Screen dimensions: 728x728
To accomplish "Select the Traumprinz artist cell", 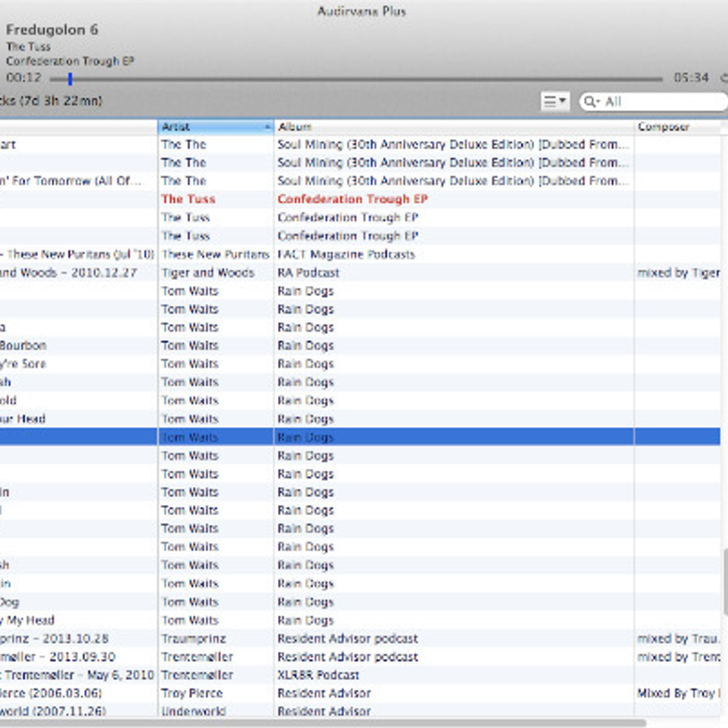I will tap(194, 638).
